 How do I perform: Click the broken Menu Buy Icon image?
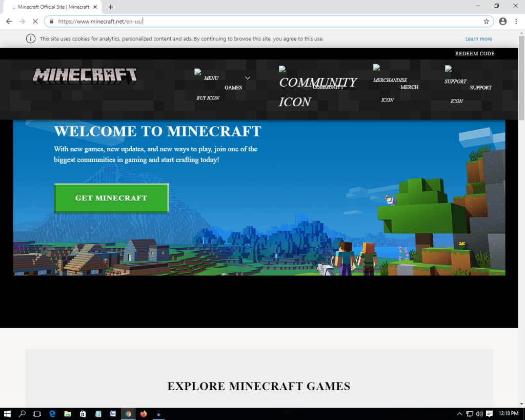point(207,85)
